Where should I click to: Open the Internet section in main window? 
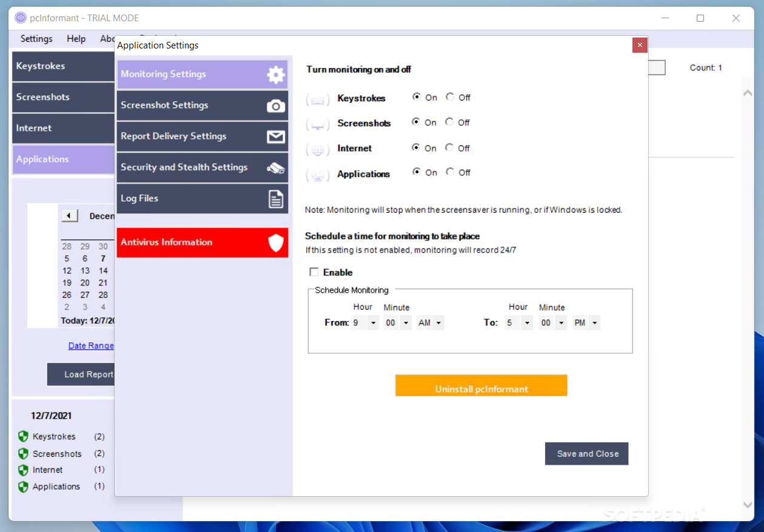coord(64,128)
